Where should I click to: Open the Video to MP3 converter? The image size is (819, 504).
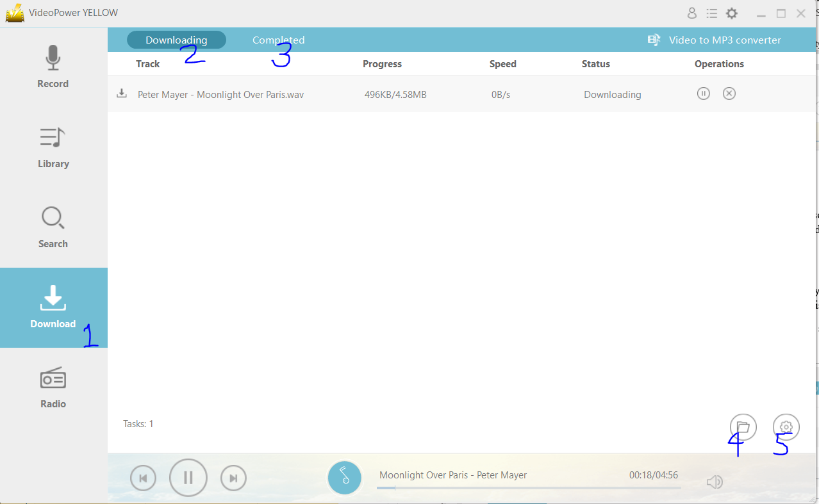tap(713, 39)
